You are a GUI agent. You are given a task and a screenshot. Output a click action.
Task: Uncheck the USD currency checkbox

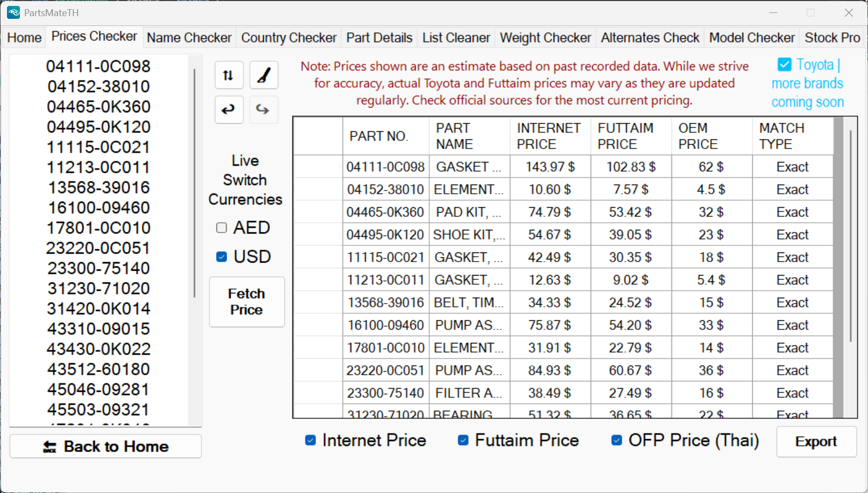(221, 257)
